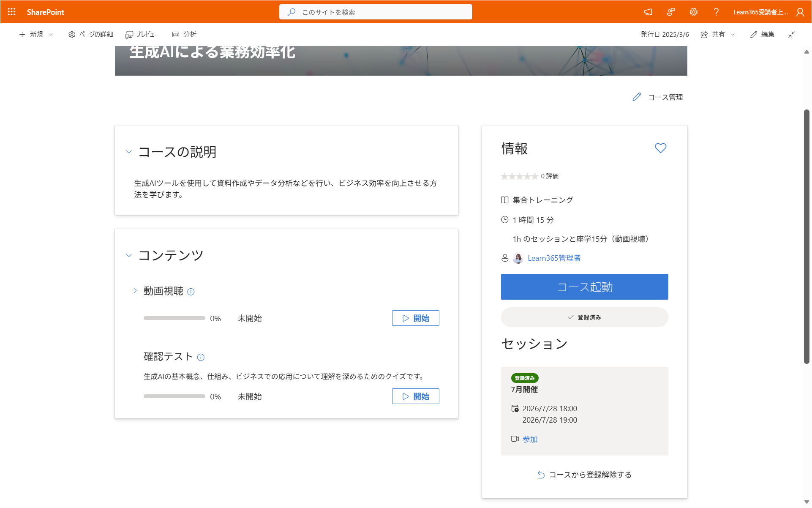Click the green 登録済み session badge
The height and width of the screenshot is (508, 812).
point(524,378)
